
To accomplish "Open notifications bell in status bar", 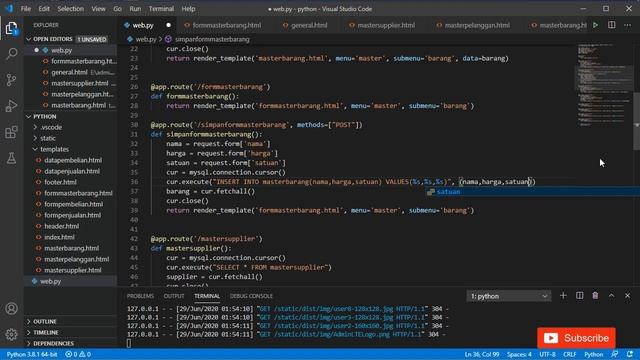I will [630, 354].
